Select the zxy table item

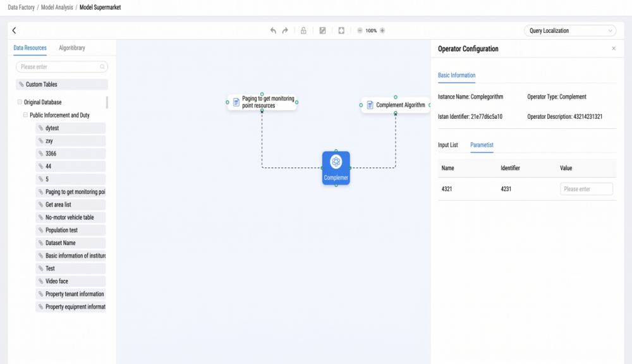tap(71, 141)
